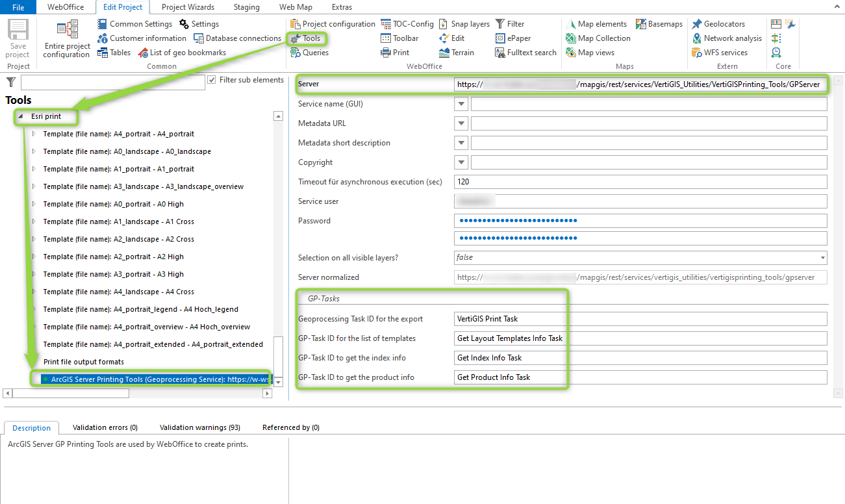
Task: Click the tree horizontal scrollbar
Action: pos(71,393)
